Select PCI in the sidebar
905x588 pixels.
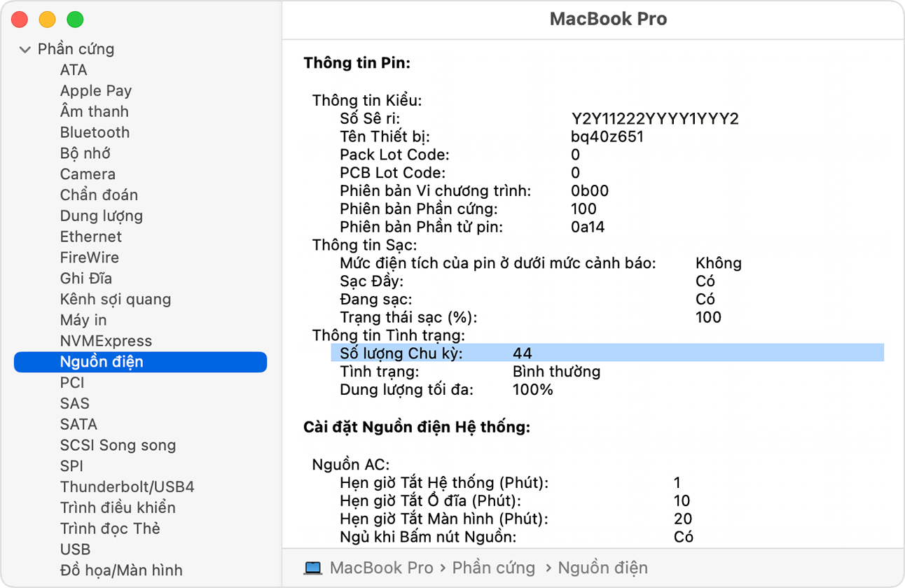(72, 383)
